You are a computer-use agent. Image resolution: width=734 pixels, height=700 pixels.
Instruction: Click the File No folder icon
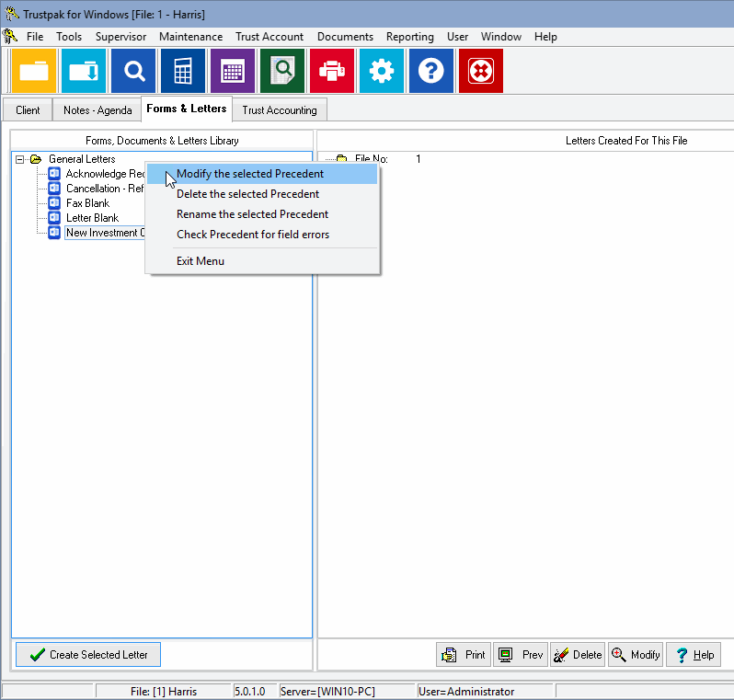click(x=342, y=159)
